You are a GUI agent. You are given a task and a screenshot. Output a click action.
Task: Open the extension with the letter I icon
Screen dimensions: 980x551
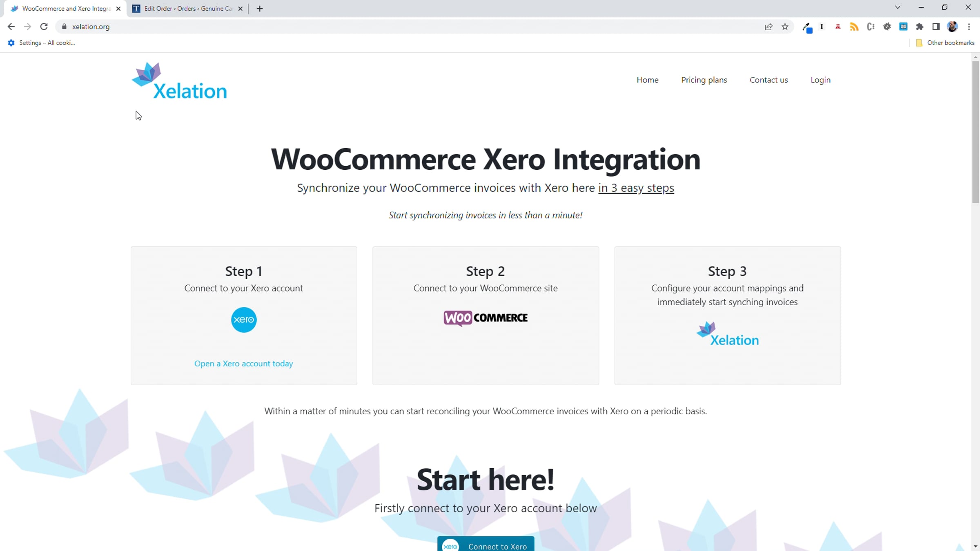click(x=822, y=27)
